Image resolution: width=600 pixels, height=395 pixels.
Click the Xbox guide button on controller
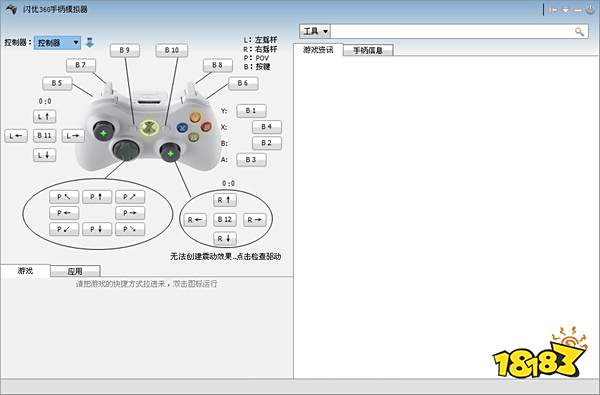point(149,128)
